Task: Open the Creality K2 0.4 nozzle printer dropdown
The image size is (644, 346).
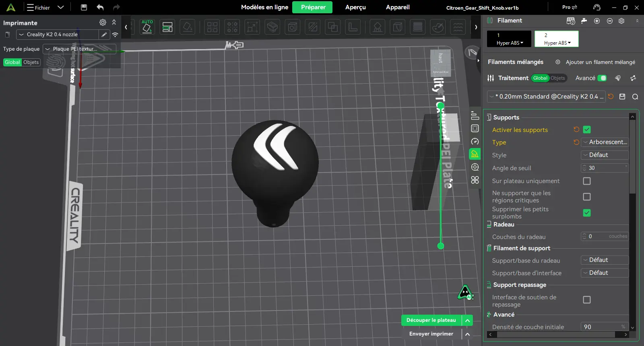Action: pyautogui.click(x=58, y=35)
